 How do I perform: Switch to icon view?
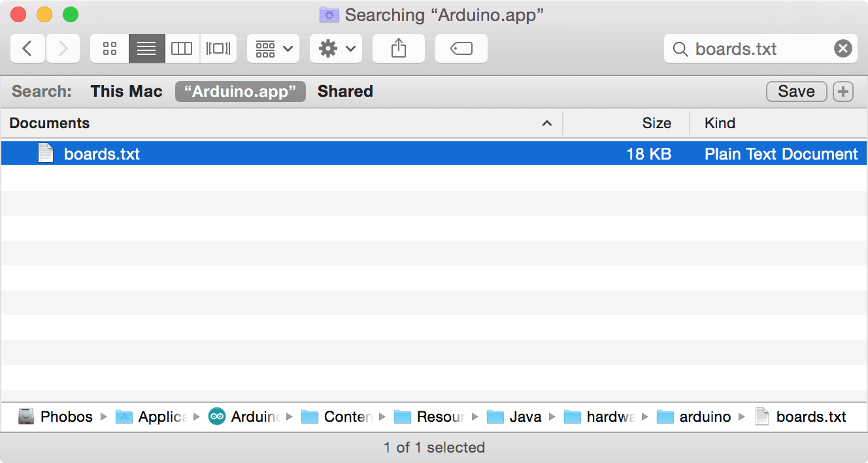pyautogui.click(x=108, y=48)
